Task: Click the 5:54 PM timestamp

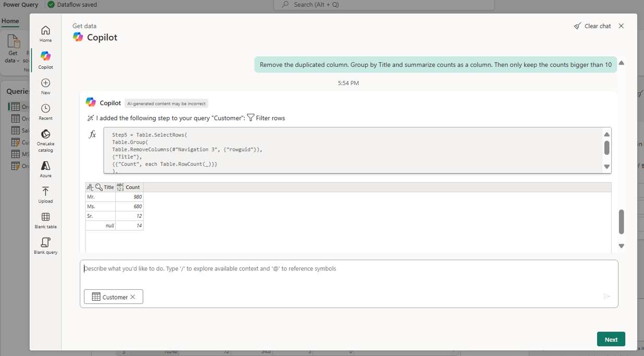Action: (348, 83)
